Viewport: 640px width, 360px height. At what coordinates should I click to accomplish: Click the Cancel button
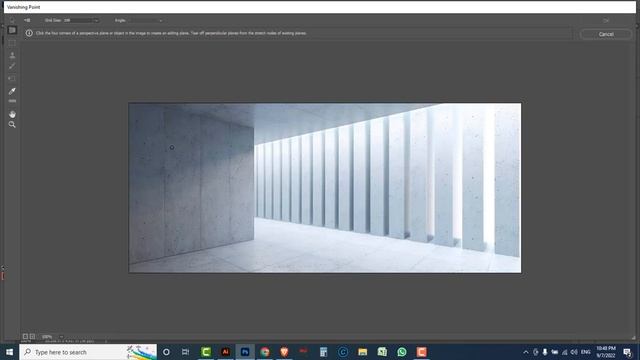[x=606, y=34]
